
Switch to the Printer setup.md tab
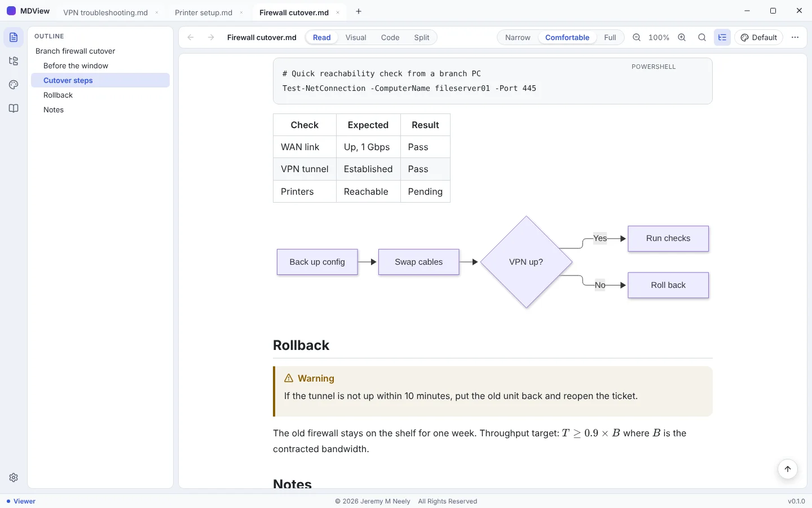204,12
